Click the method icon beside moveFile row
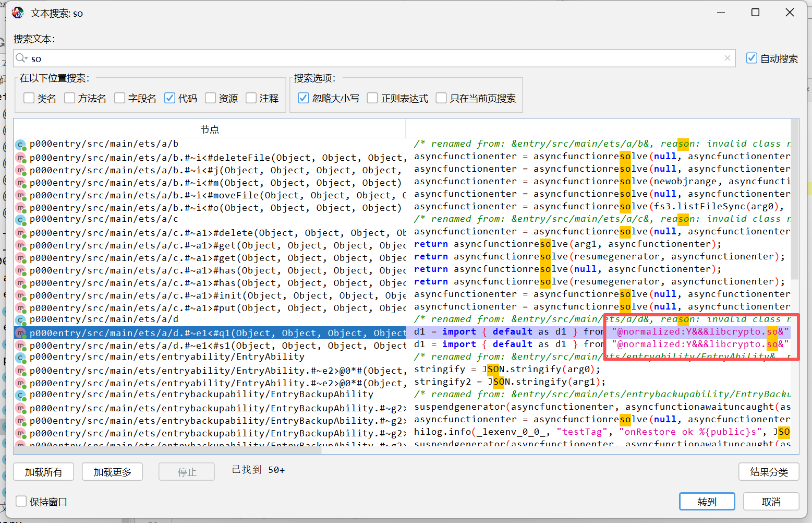 21,195
